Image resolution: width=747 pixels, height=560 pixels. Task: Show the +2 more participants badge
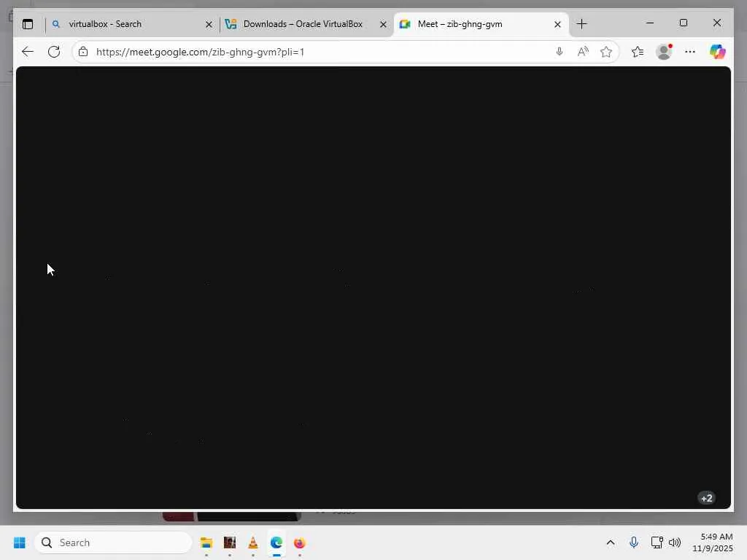coord(706,498)
